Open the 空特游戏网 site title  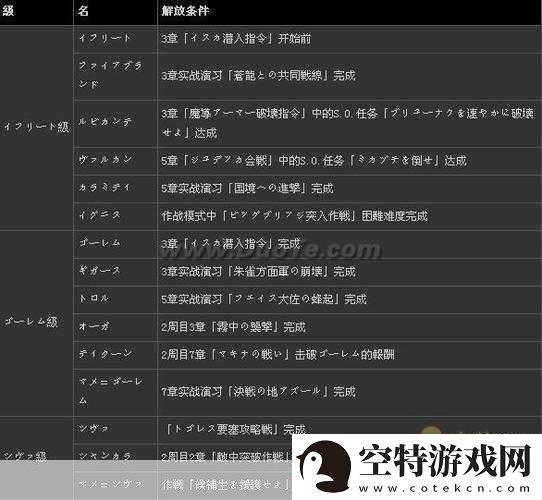tap(445, 460)
